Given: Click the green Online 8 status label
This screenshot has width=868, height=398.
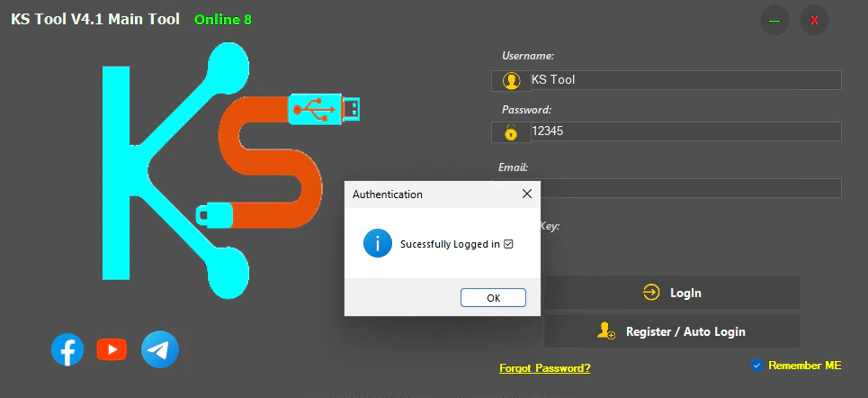Looking at the screenshot, I should 223,20.
